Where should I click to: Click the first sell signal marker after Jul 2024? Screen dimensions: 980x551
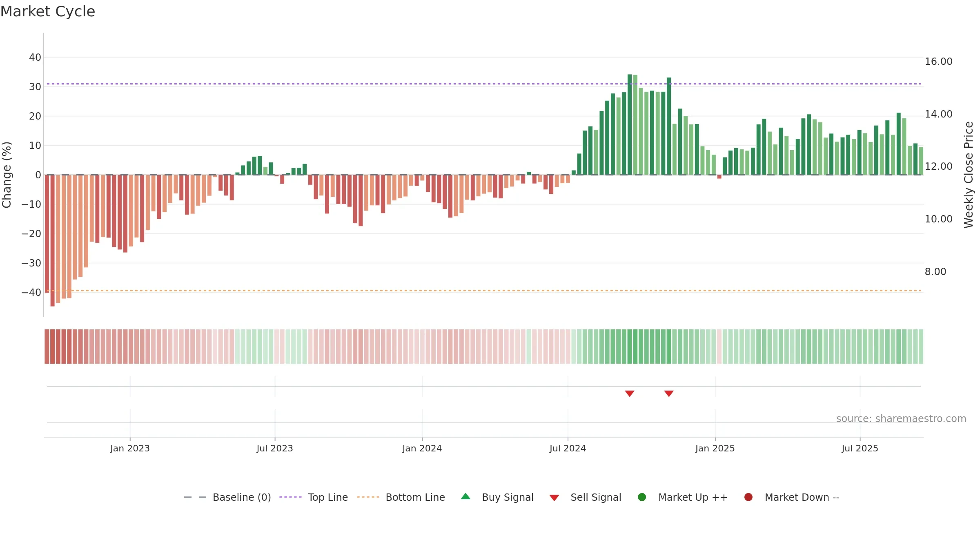(630, 393)
